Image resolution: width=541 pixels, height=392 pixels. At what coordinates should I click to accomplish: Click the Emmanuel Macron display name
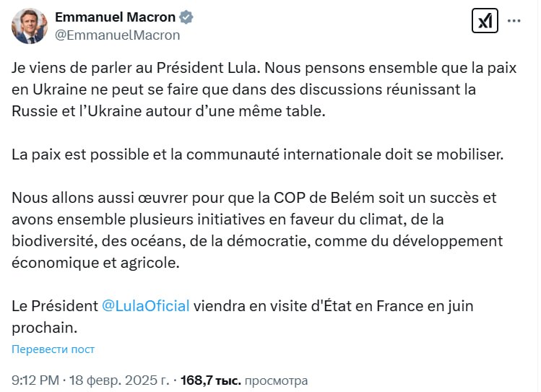tap(116, 17)
